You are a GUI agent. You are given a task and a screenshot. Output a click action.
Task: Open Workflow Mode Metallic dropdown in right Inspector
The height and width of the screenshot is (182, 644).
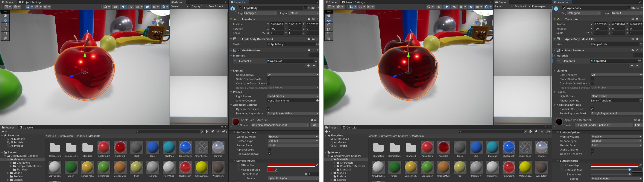[x=617, y=137]
